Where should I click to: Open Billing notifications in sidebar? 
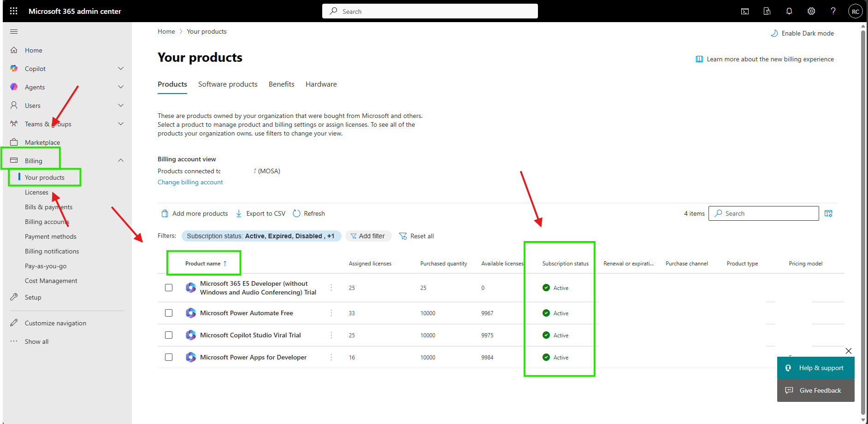click(52, 251)
